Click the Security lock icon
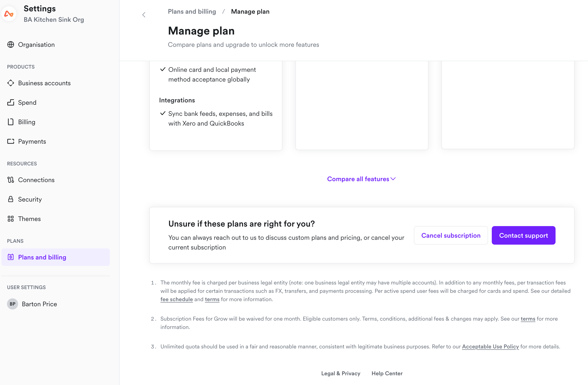588x385 pixels. pyautogui.click(x=11, y=199)
